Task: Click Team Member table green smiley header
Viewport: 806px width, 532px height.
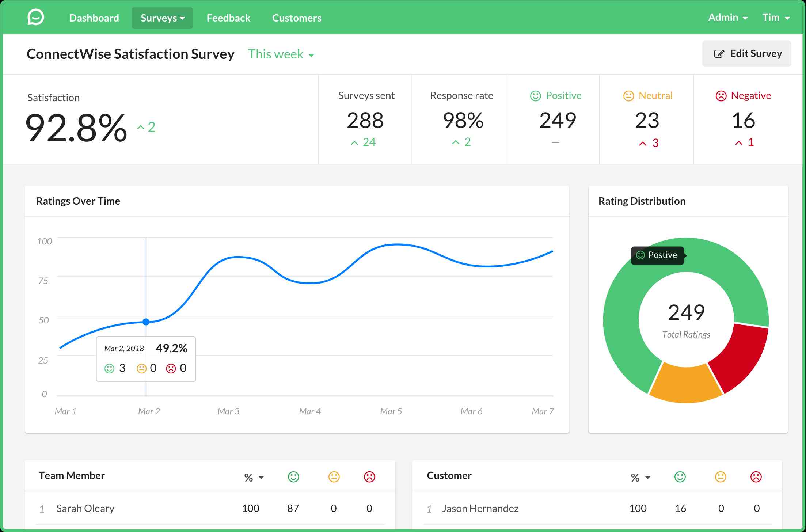Action: point(293,476)
